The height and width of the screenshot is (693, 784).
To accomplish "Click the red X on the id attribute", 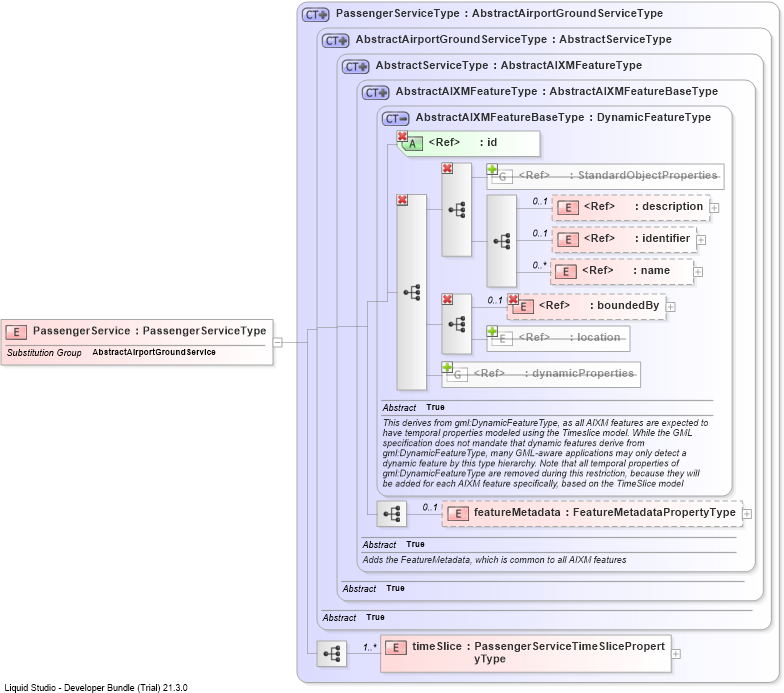I will pyautogui.click(x=402, y=136).
